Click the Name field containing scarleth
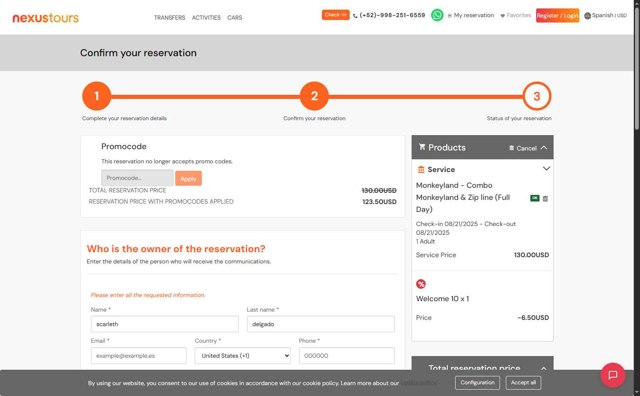Viewport: 640px width, 396px height. [x=164, y=324]
